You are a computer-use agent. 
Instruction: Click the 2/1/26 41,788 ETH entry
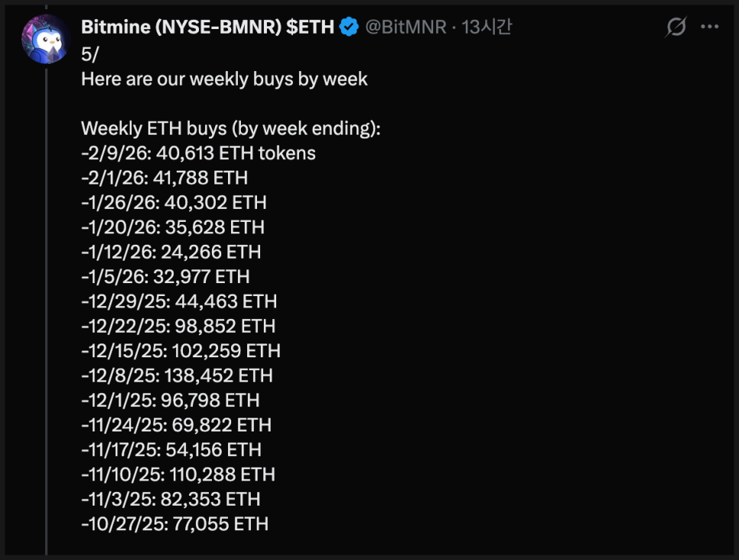coord(164,178)
